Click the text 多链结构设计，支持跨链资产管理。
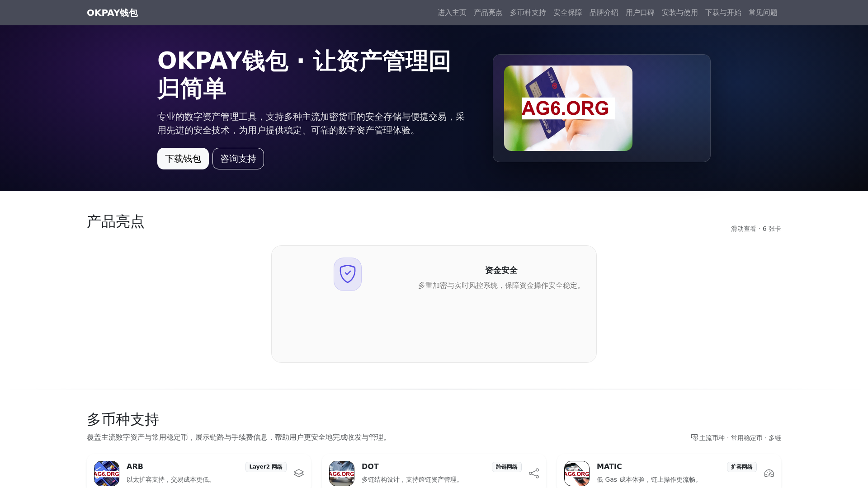 pos(412,479)
